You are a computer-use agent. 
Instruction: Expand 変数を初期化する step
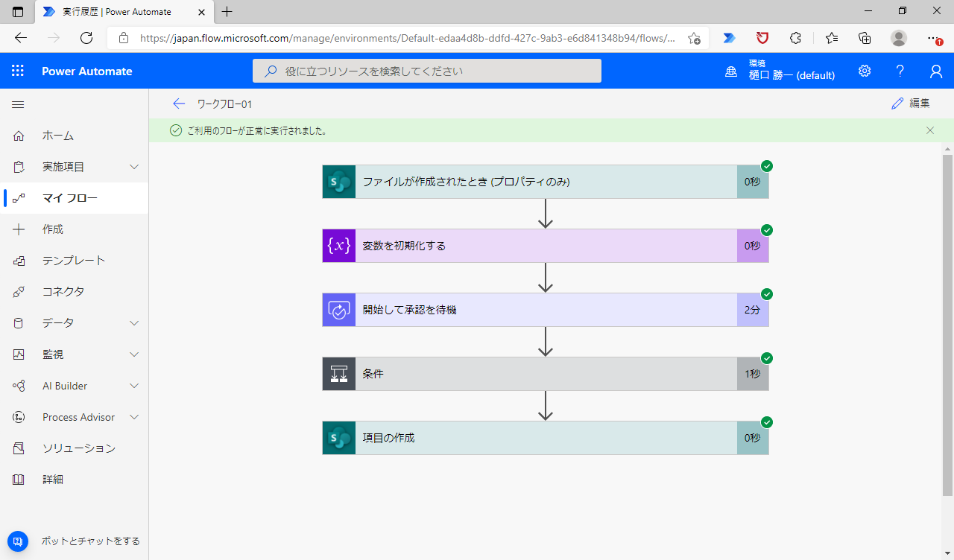point(546,246)
